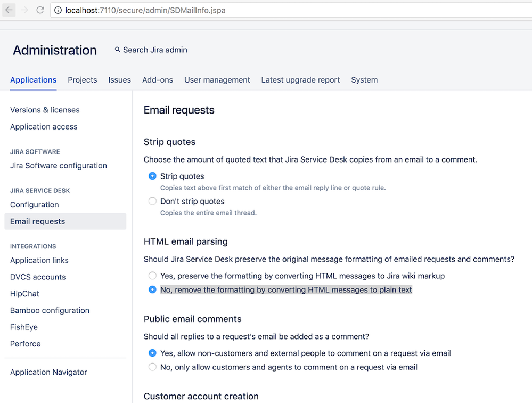Viewport: 532px width, 403px height.
Task: Select Email requests in sidebar
Action: click(x=65, y=221)
